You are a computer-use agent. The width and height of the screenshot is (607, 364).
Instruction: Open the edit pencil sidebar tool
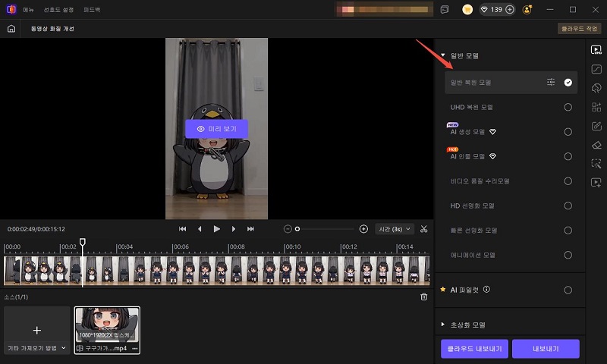[x=596, y=126]
